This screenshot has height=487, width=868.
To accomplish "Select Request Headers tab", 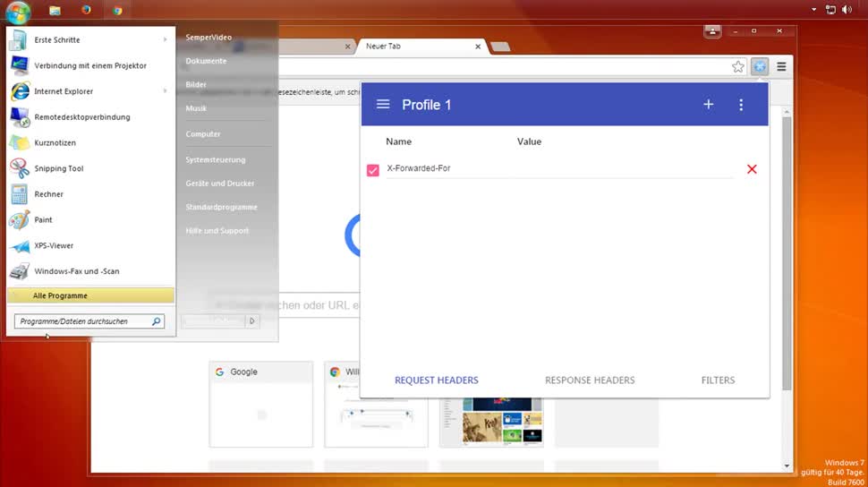I will pyautogui.click(x=437, y=380).
